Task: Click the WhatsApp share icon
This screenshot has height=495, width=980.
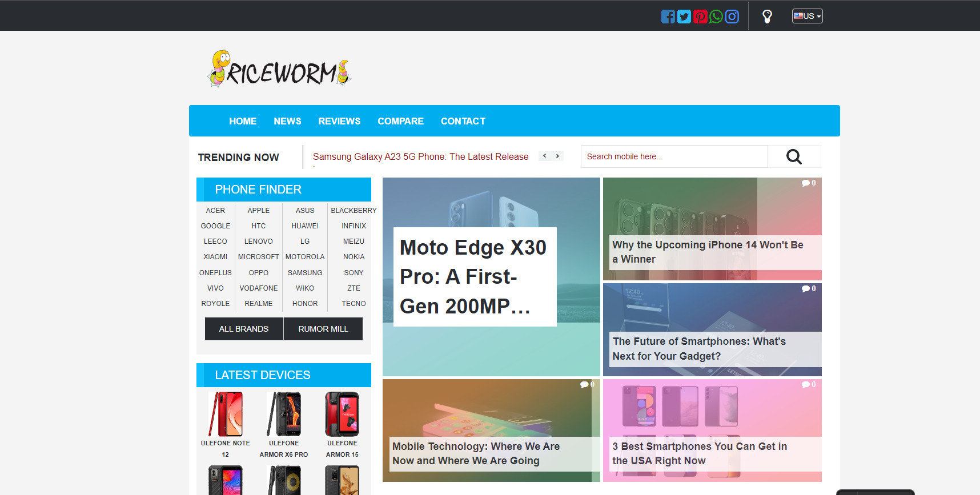Action: click(x=716, y=17)
